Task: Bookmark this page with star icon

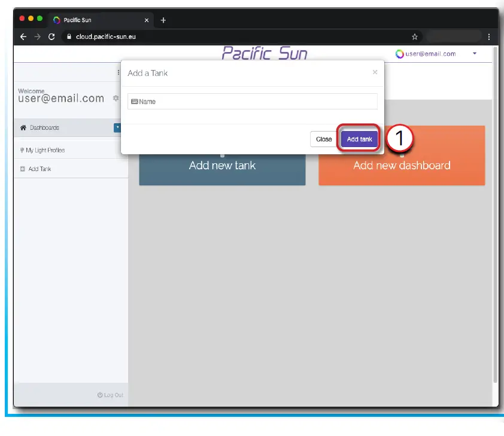Action: click(x=415, y=37)
